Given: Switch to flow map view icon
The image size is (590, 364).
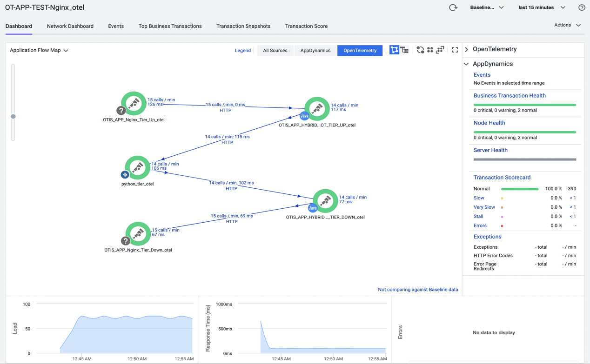Looking at the screenshot, I should tap(394, 50).
